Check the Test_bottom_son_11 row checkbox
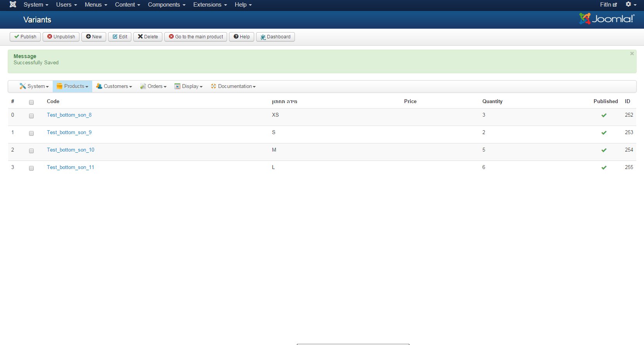 tap(31, 168)
